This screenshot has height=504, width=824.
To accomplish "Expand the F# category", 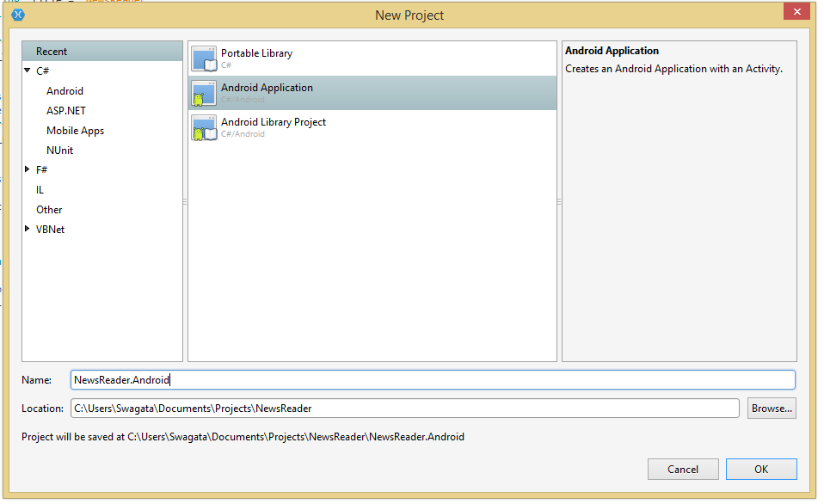I will pyautogui.click(x=28, y=169).
